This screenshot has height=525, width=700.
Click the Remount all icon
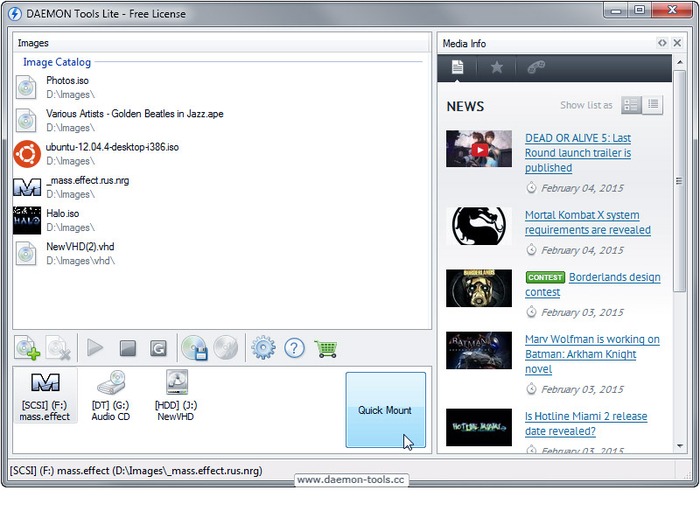[158, 348]
